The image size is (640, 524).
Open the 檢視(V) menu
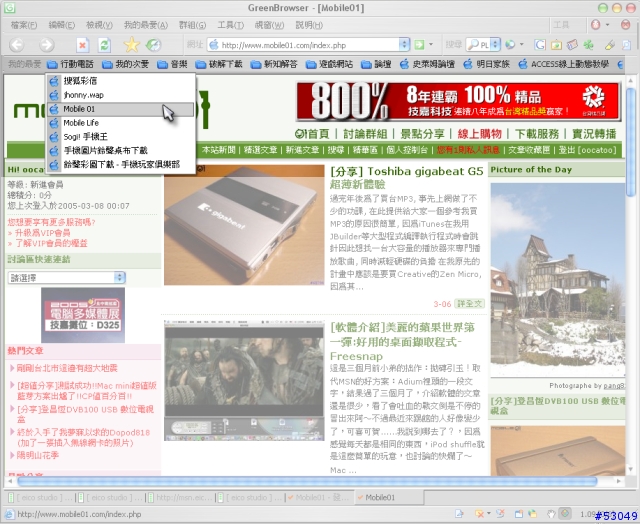click(x=99, y=25)
